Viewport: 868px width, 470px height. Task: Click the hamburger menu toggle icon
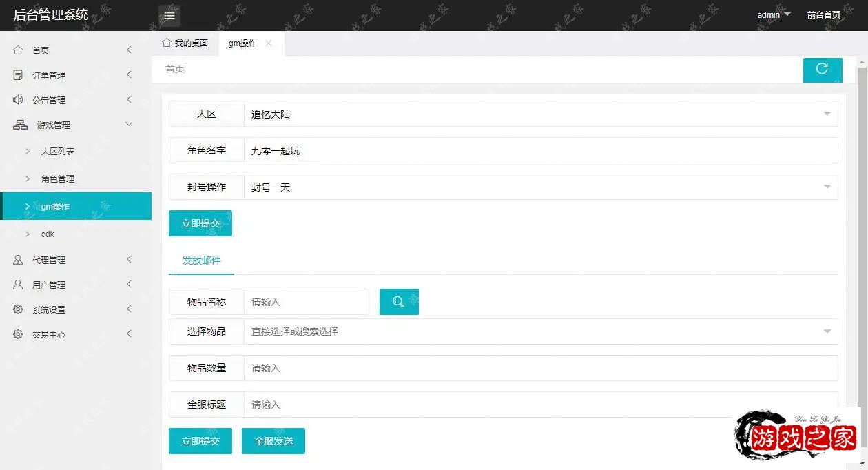169,15
